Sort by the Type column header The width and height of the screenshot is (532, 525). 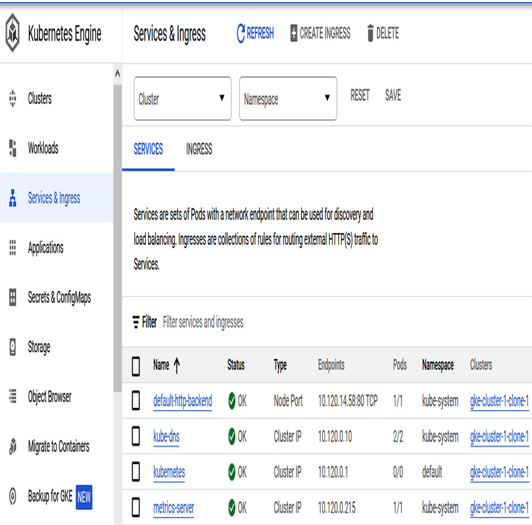coord(280,366)
